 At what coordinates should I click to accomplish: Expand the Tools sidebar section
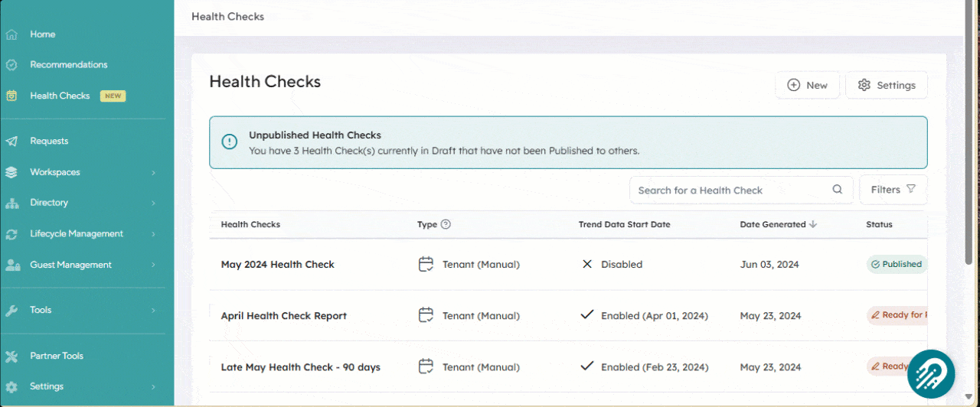point(153,311)
